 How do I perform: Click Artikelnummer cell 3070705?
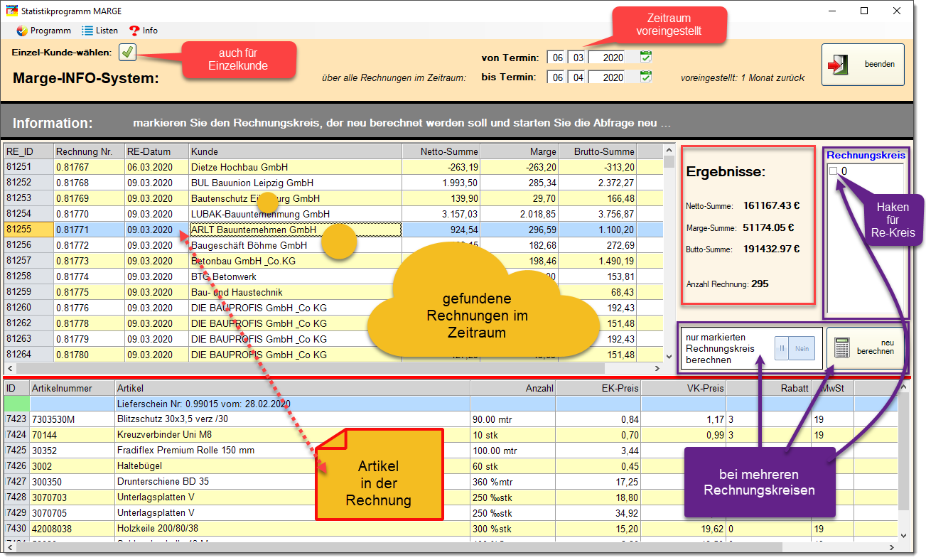pyautogui.click(x=72, y=513)
